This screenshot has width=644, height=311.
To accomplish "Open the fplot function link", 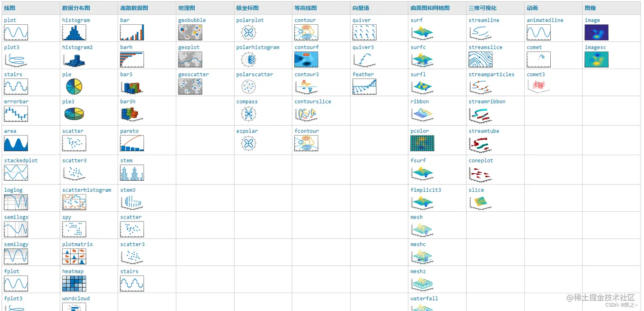I will click(x=11, y=271).
